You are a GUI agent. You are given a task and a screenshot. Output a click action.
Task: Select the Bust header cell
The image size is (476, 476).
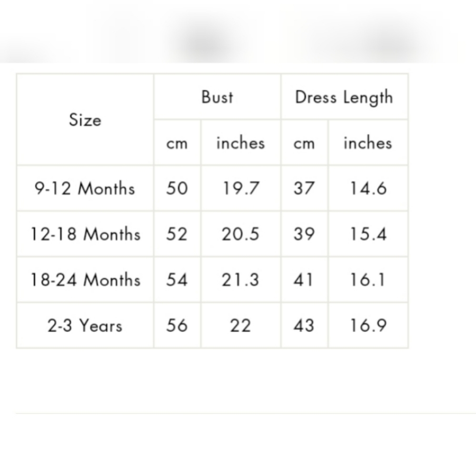(x=217, y=97)
